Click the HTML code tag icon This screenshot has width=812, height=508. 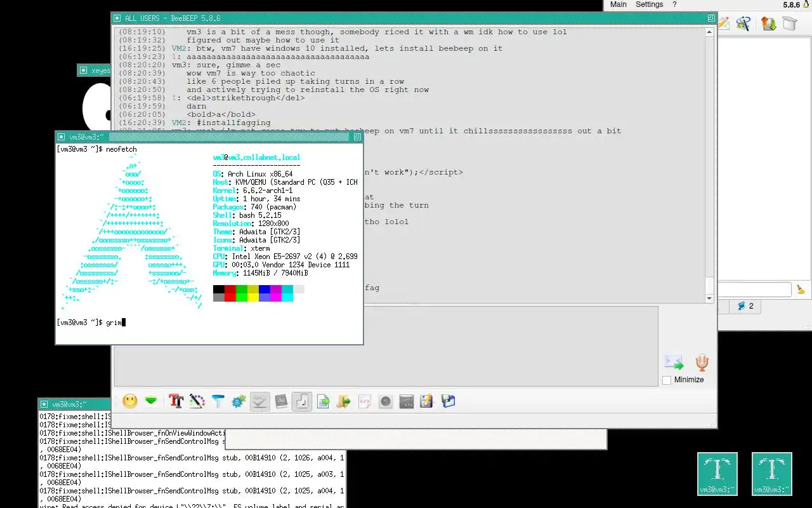[365, 401]
